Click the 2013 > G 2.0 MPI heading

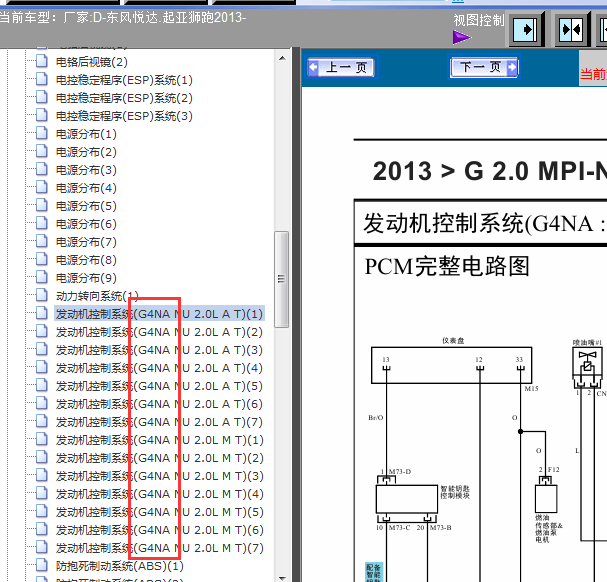tap(489, 171)
